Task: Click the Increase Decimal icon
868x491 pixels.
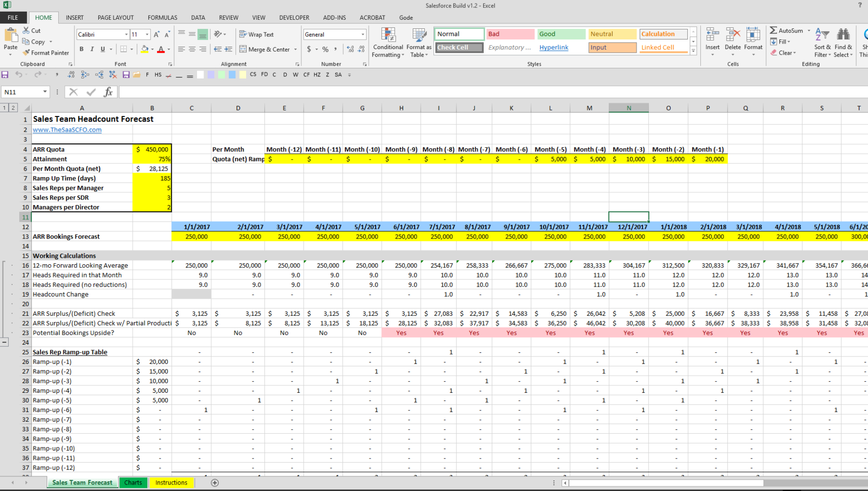Action: (350, 50)
